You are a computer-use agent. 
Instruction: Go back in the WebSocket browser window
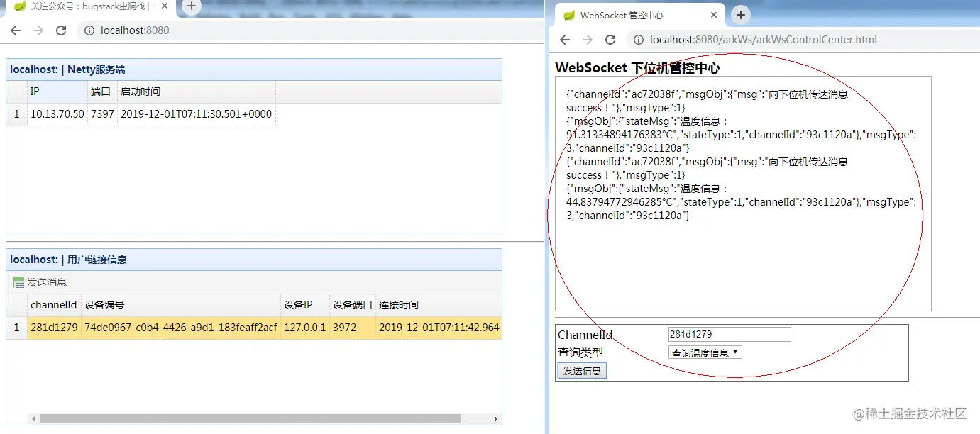[565, 40]
